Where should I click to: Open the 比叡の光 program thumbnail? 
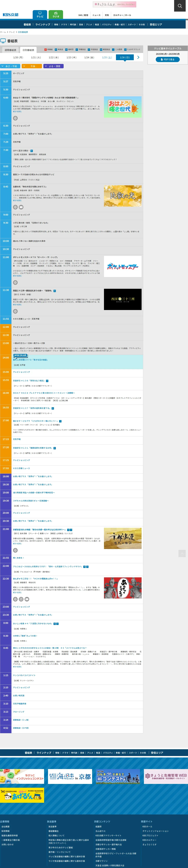(123, 196)
